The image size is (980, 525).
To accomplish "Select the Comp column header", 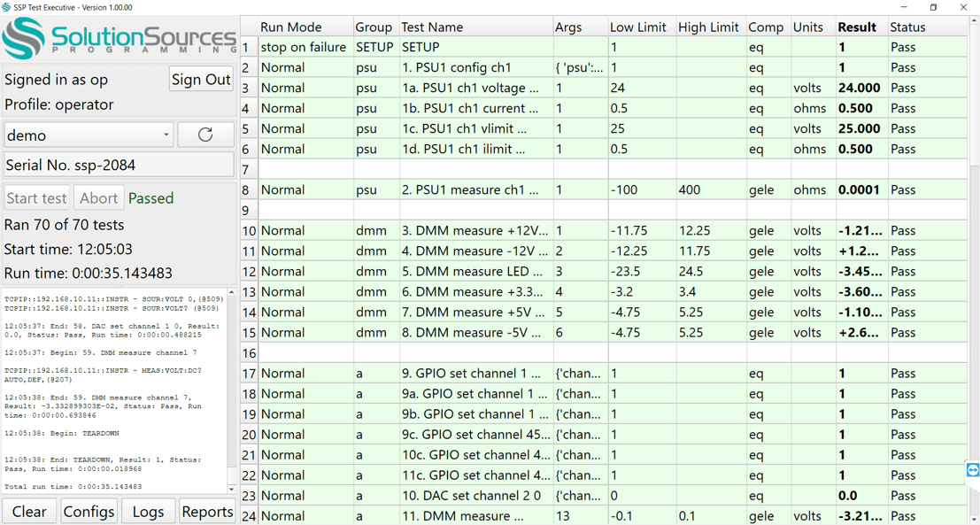I will coord(768,27).
